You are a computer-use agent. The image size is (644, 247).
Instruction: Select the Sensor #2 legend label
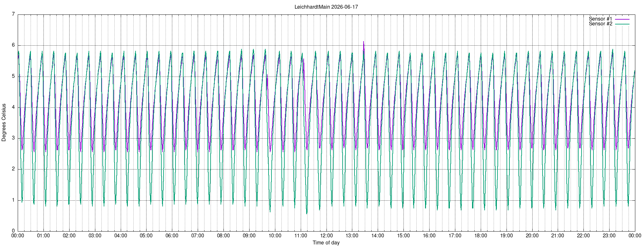601,24
